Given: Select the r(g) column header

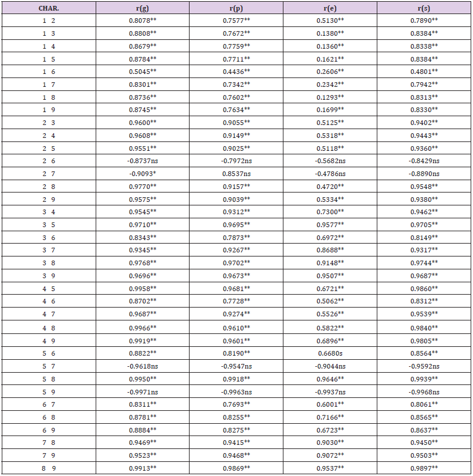Looking at the screenshot, I should point(142,9).
